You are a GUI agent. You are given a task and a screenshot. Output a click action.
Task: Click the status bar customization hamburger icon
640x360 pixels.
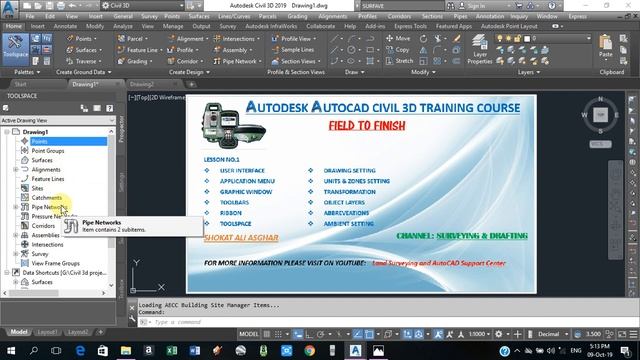(633, 334)
